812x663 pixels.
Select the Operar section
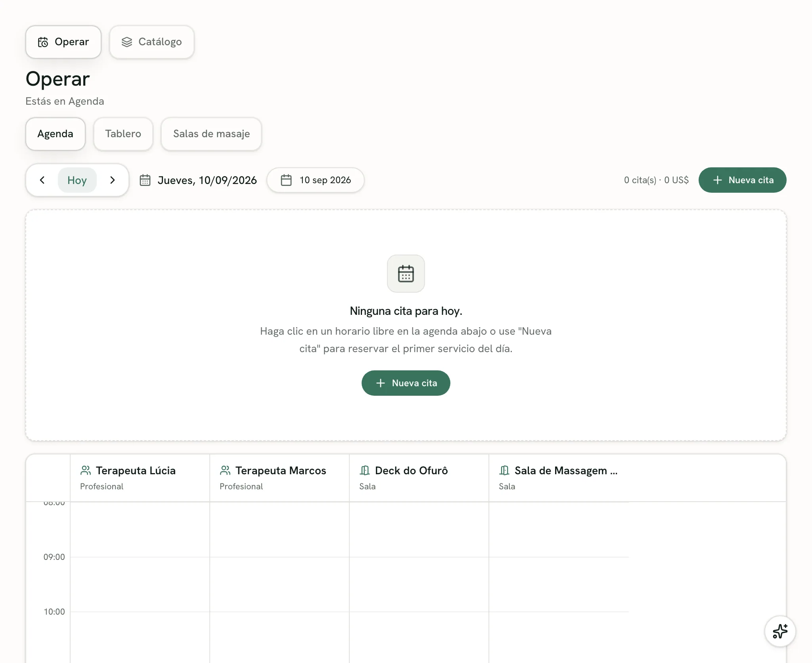63,42
